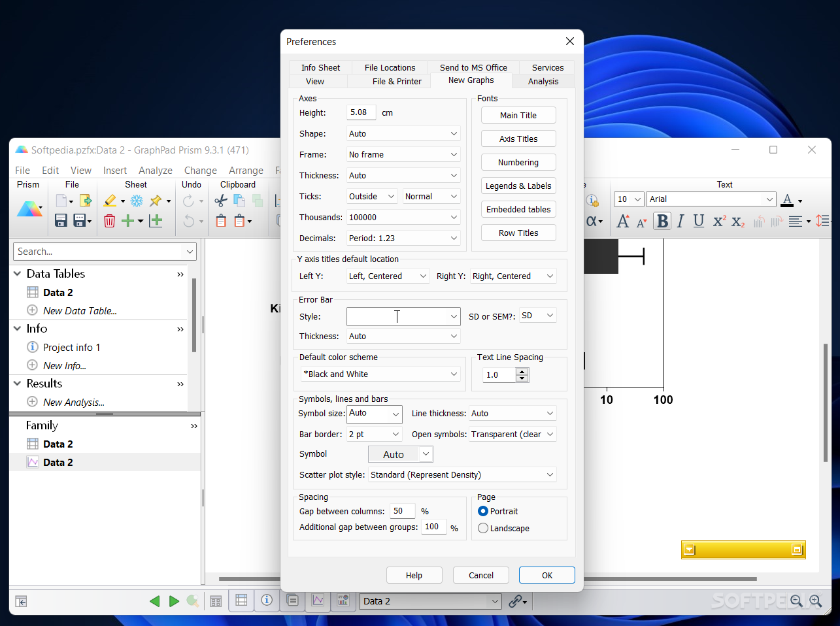
Task: Click the clipboard paste icon
Action: (221, 221)
